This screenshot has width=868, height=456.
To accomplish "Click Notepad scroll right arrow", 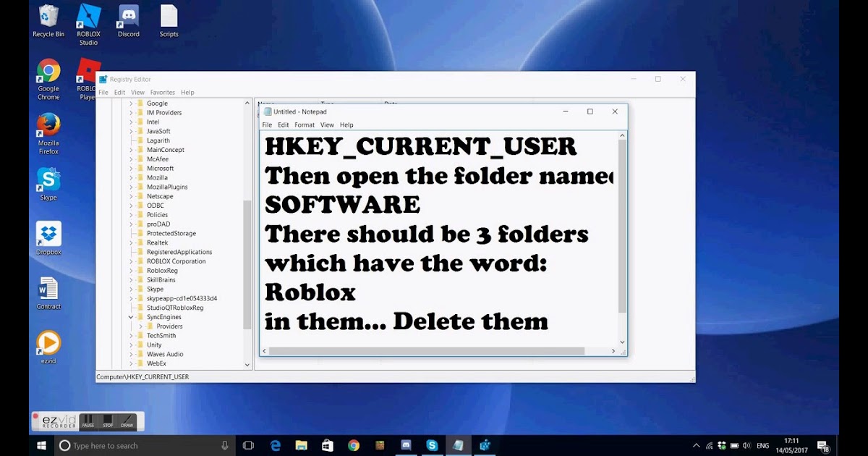I will point(614,351).
